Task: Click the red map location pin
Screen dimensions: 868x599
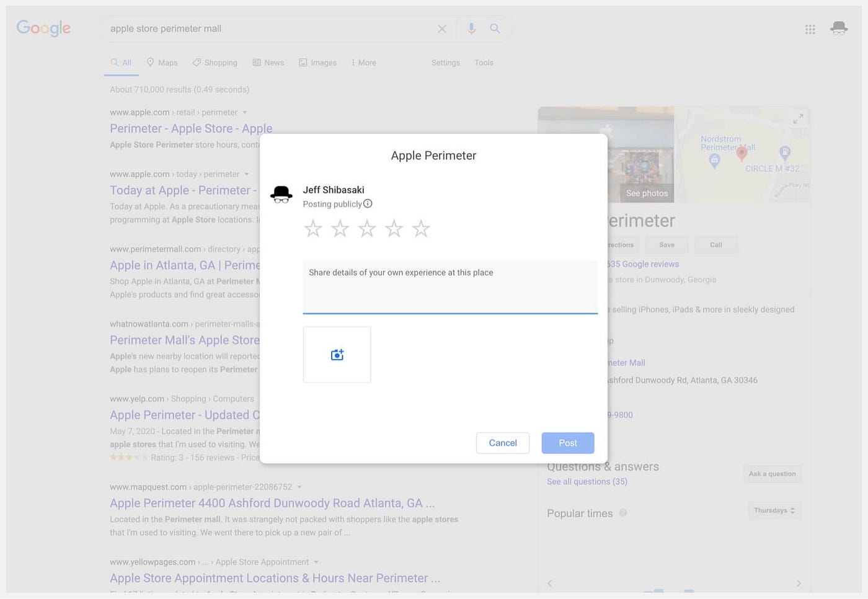Action: [742, 154]
